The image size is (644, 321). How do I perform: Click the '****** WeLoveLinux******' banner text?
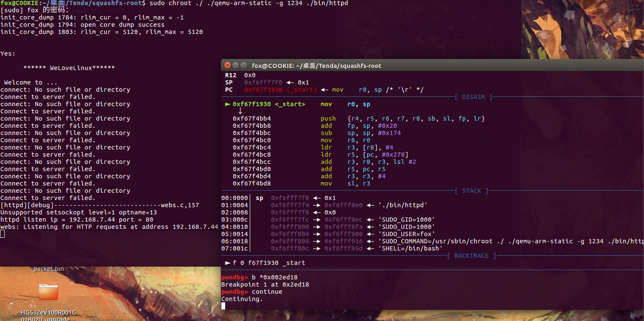tap(69, 68)
